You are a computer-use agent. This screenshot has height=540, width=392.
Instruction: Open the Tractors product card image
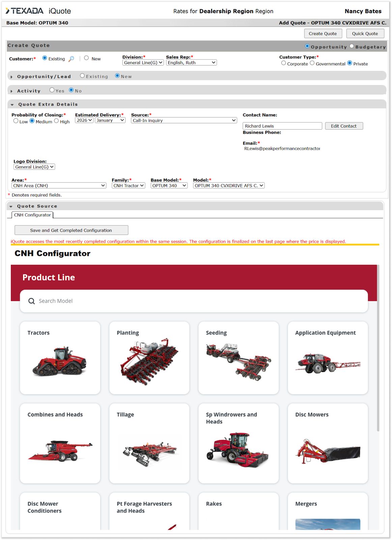60,361
